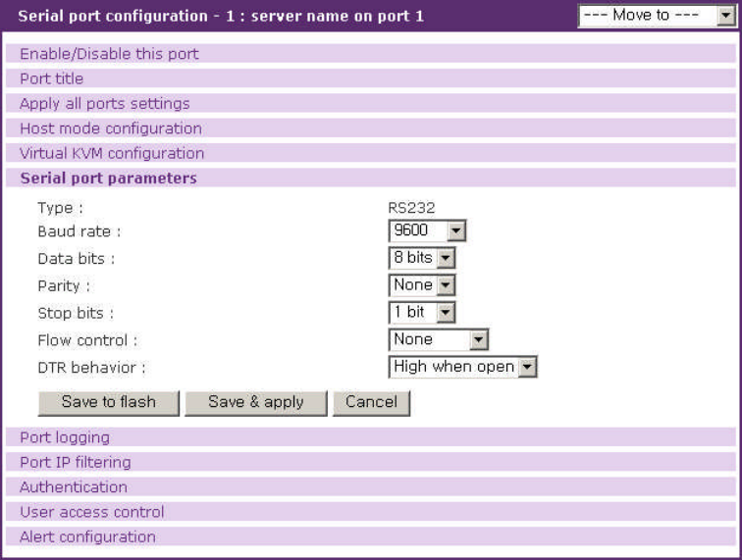Open Virtual KVM configuration section

[x=112, y=153]
